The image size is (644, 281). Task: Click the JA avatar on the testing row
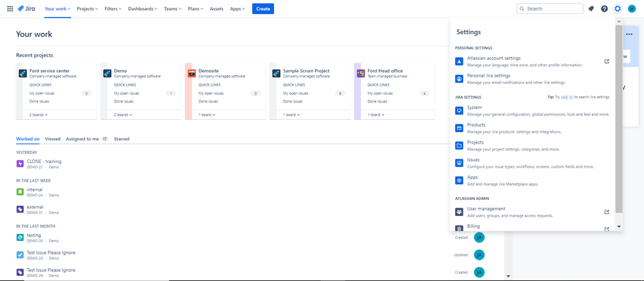pyautogui.click(x=479, y=237)
